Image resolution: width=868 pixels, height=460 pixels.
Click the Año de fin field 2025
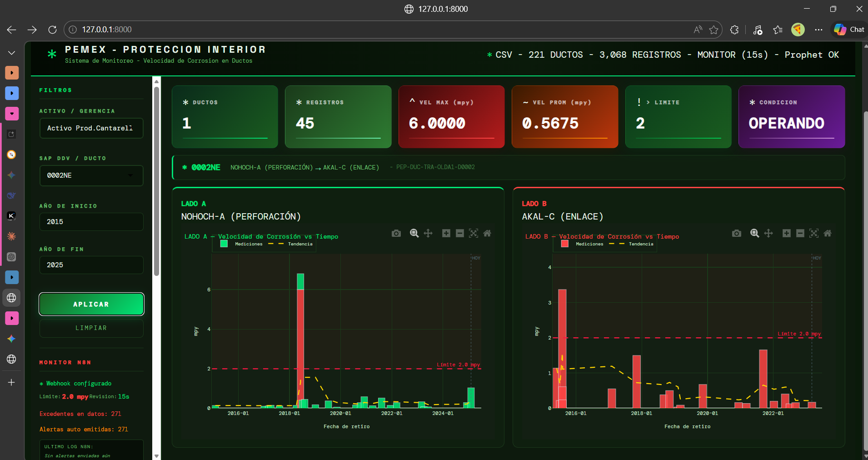(x=91, y=265)
